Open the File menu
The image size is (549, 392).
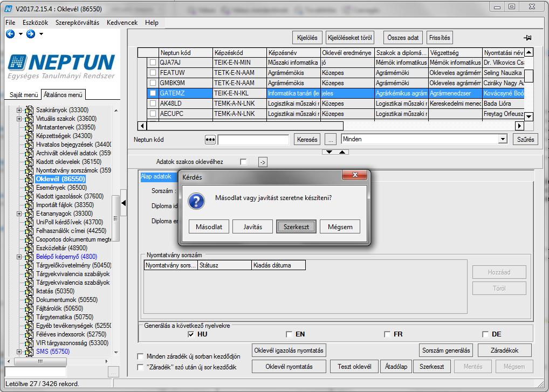tap(10, 23)
